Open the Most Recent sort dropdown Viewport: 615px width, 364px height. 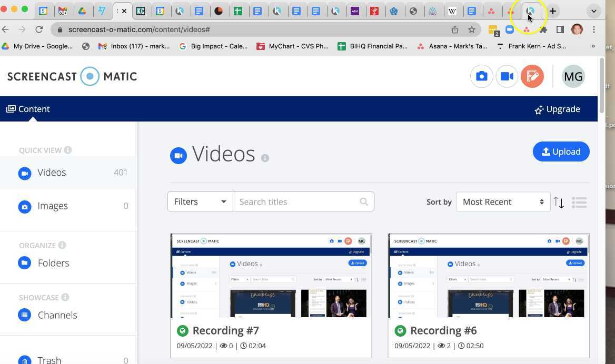coord(502,202)
